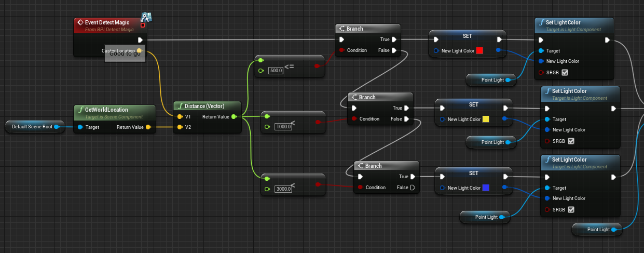
Task: Select the Default Scene Root variable node
Action: [x=35, y=127]
